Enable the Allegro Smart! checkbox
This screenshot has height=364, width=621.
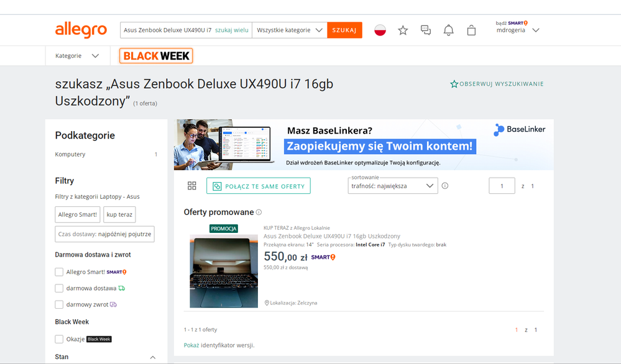(x=59, y=272)
